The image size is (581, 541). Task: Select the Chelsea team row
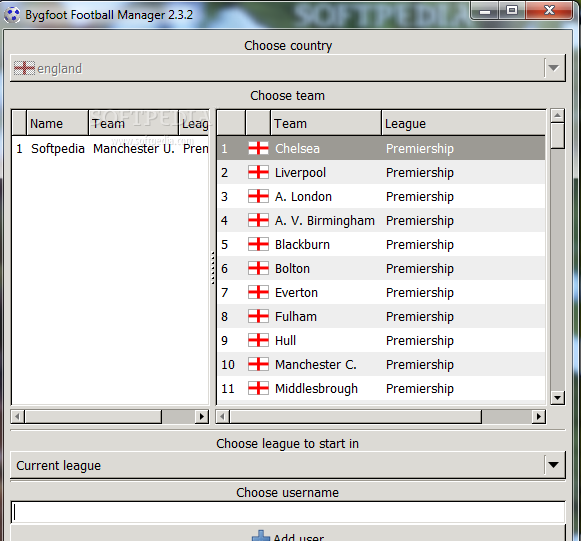tap(381, 148)
